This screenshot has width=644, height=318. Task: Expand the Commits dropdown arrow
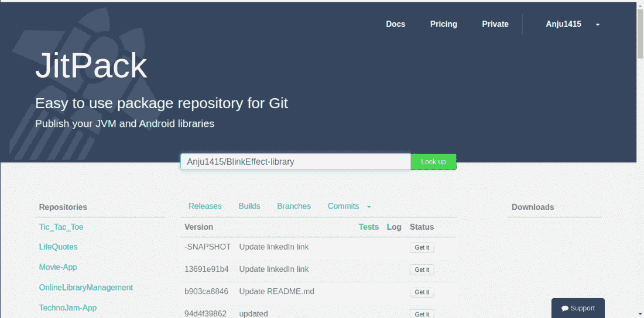click(x=369, y=207)
